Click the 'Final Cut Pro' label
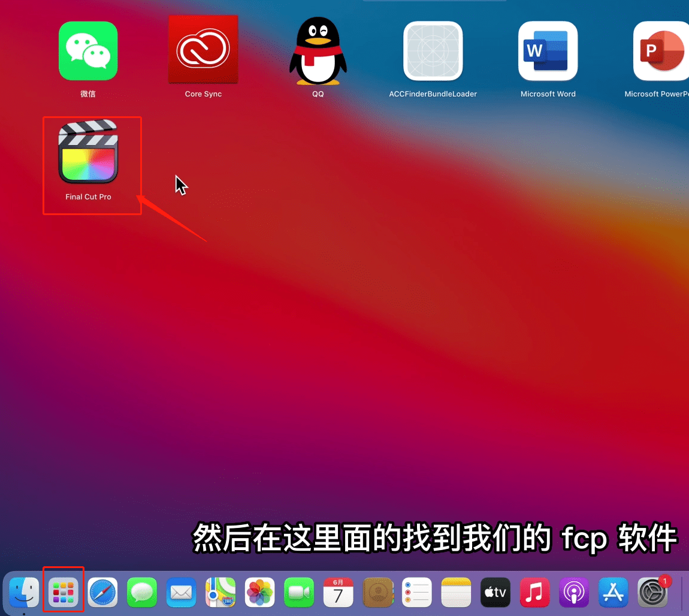The width and height of the screenshot is (689, 616). pos(88,197)
